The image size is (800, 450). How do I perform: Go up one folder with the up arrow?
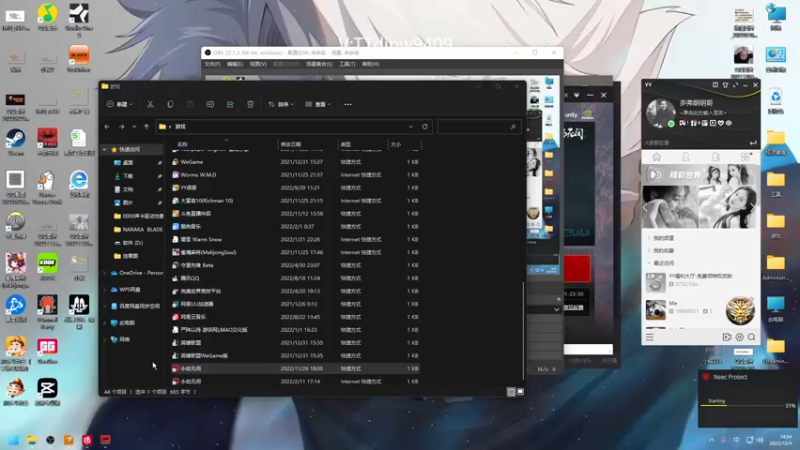(146, 127)
